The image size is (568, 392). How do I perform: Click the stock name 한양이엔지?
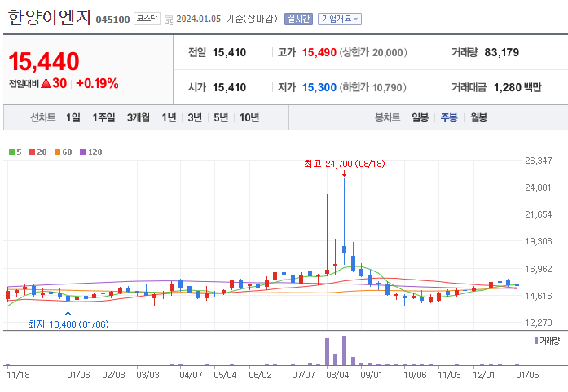click(x=49, y=16)
